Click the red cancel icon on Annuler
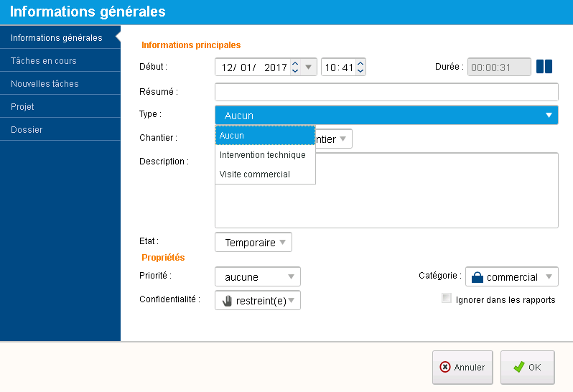This screenshot has width=573, height=392. pos(444,367)
